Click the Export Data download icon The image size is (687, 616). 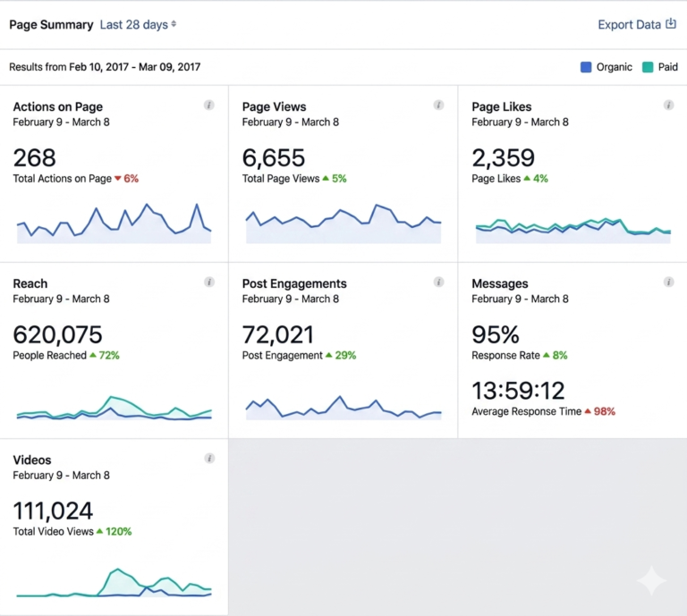click(671, 23)
